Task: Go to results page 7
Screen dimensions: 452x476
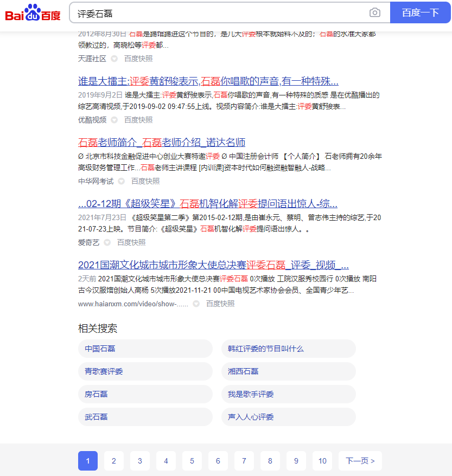Action: [x=244, y=461]
